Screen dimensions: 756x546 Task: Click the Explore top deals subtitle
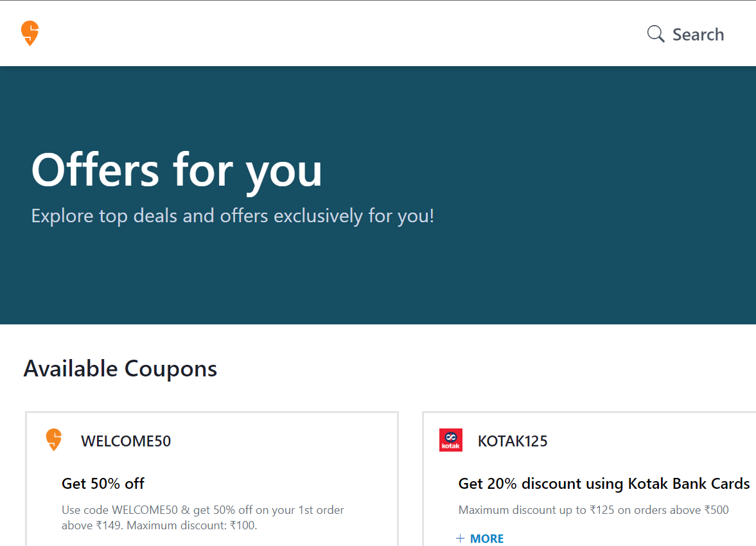(233, 216)
